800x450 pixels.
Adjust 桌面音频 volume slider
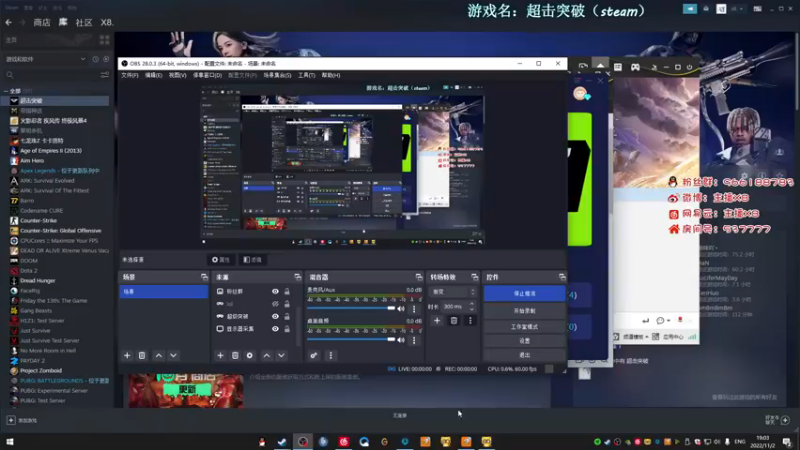pos(351,339)
